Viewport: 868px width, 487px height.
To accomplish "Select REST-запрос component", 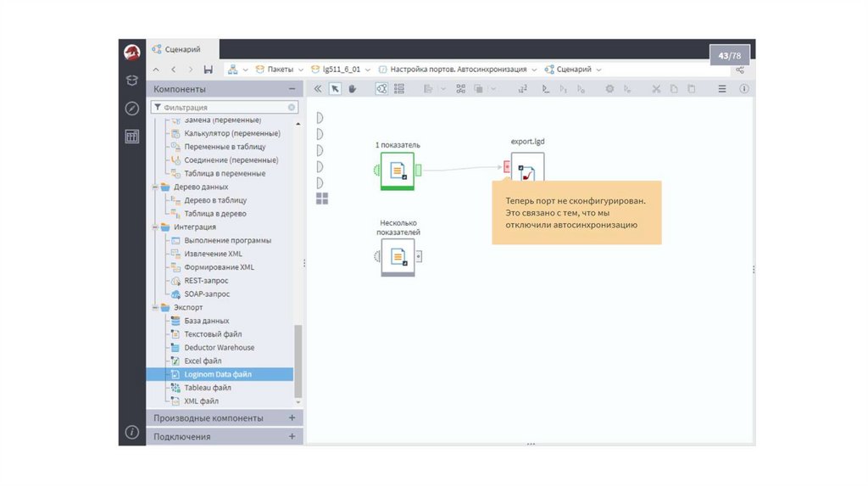I will (206, 281).
